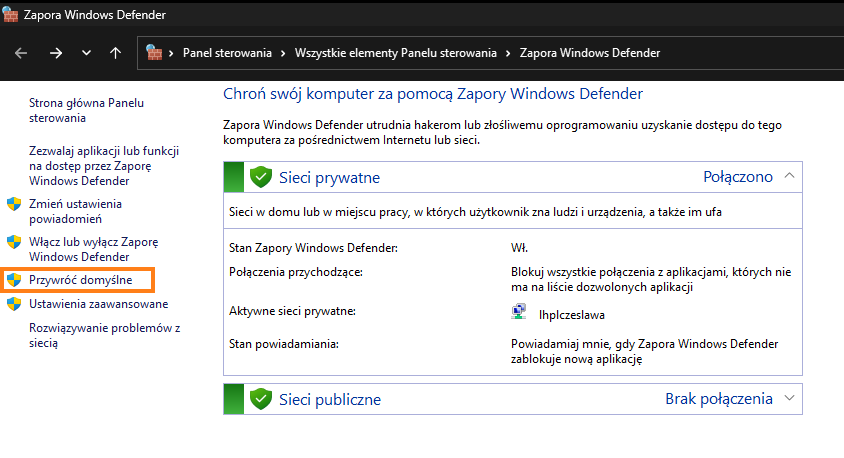Click Powiadamiaj mnie notification value text
844x458 pixels.
(x=644, y=351)
